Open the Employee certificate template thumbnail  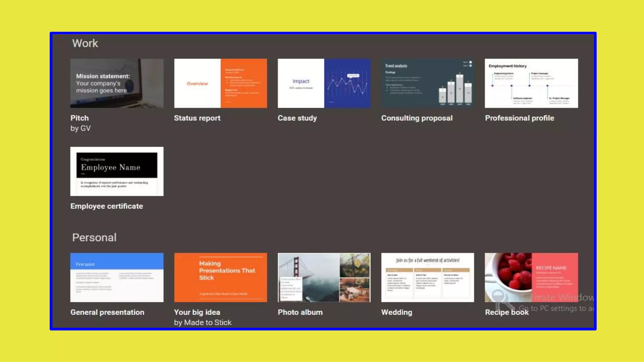117,171
